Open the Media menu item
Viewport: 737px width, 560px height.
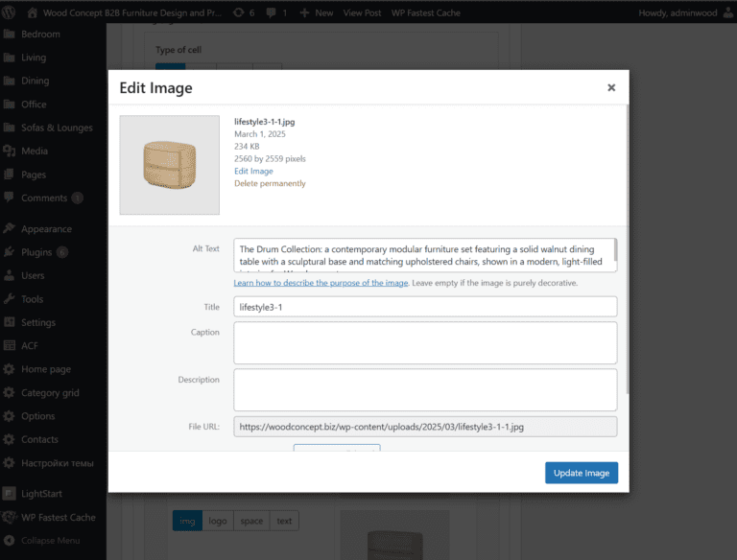35,151
